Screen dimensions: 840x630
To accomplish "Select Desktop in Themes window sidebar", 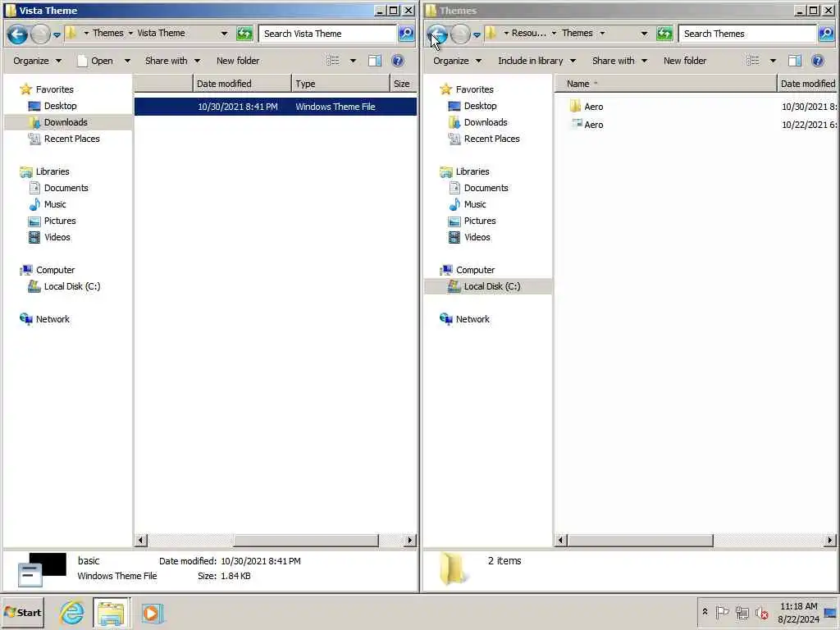I will point(480,106).
